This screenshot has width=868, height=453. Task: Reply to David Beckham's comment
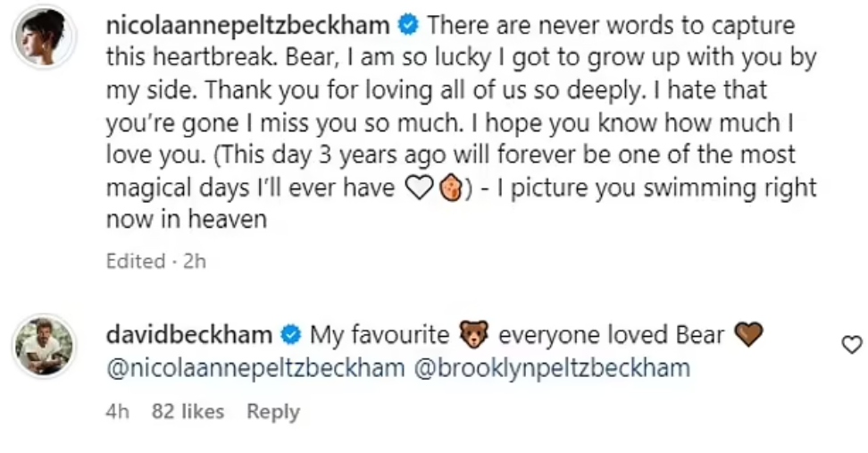point(272,412)
